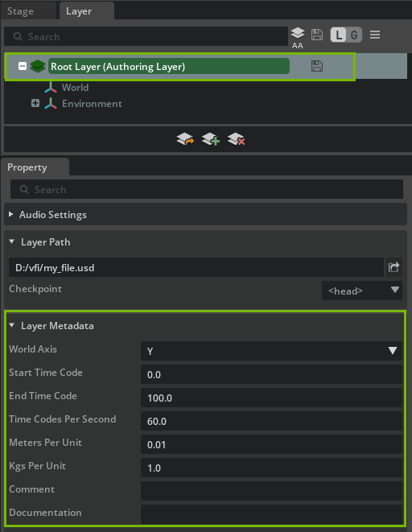This screenshot has height=532, width=412.
Task: Click the locate file icon beside layer path
Action: pos(393,267)
